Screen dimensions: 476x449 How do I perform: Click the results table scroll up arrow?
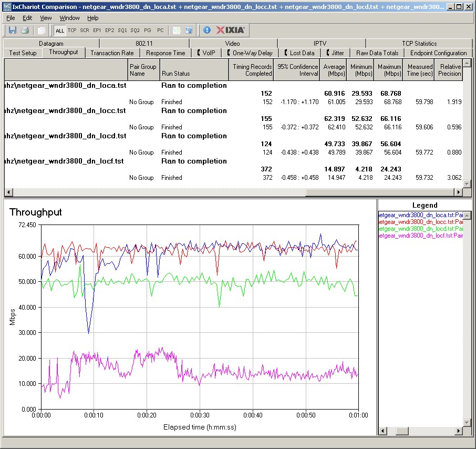coord(467,63)
